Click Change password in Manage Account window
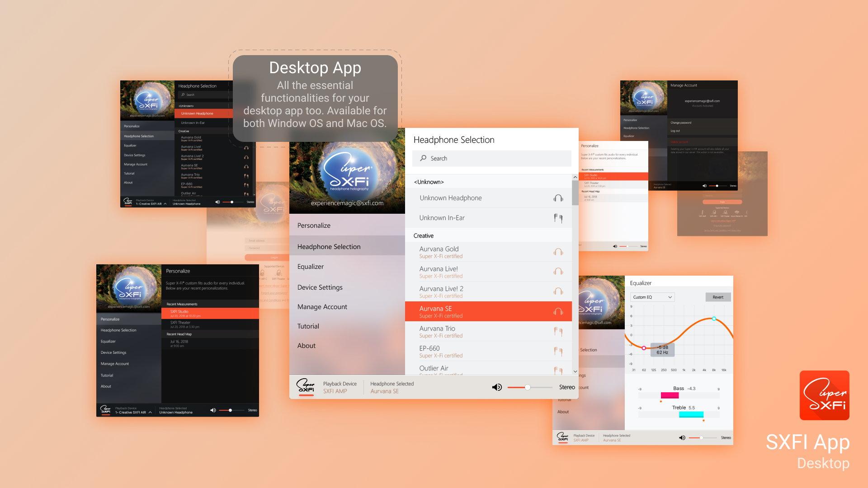The width and height of the screenshot is (868, 488). pyautogui.click(x=681, y=123)
